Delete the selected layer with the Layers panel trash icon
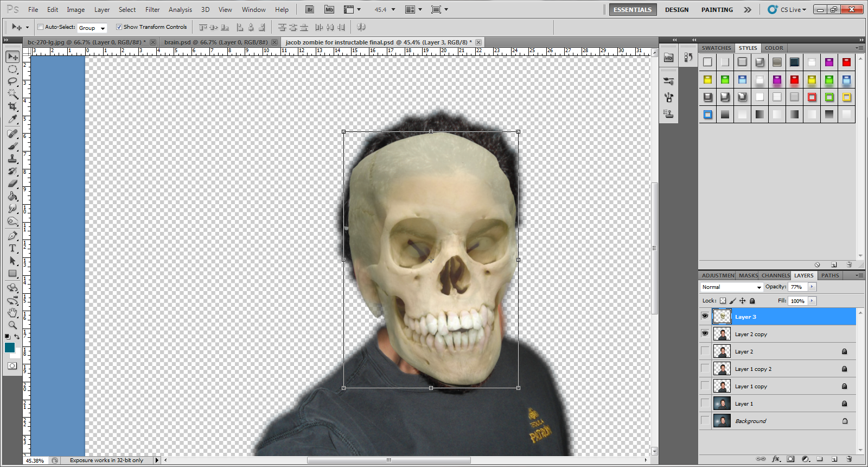Image resolution: width=868 pixels, height=467 pixels. point(849,459)
